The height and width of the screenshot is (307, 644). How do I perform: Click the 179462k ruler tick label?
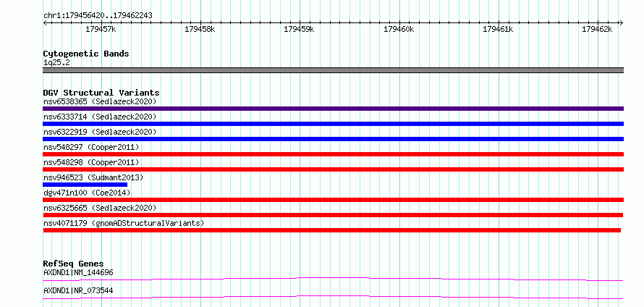[597, 29]
